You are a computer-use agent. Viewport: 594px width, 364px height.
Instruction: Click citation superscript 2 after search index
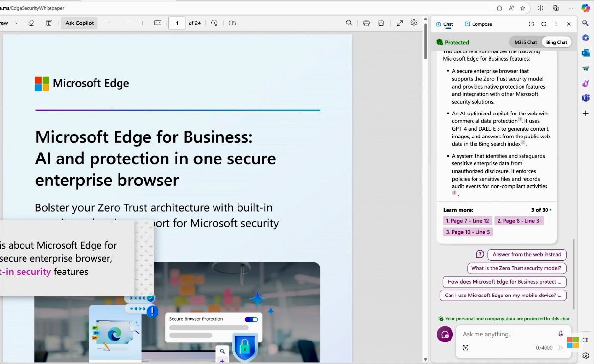tap(523, 142)
